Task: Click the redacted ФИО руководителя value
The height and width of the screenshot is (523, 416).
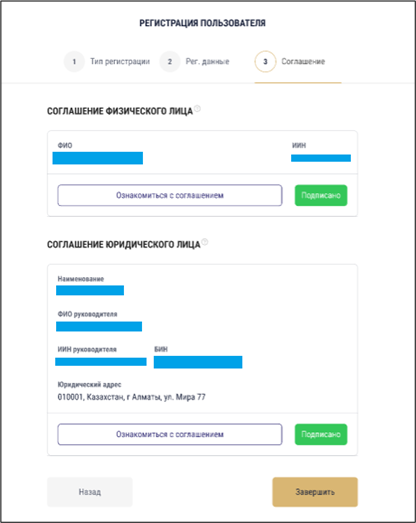Action: point(99,326)
